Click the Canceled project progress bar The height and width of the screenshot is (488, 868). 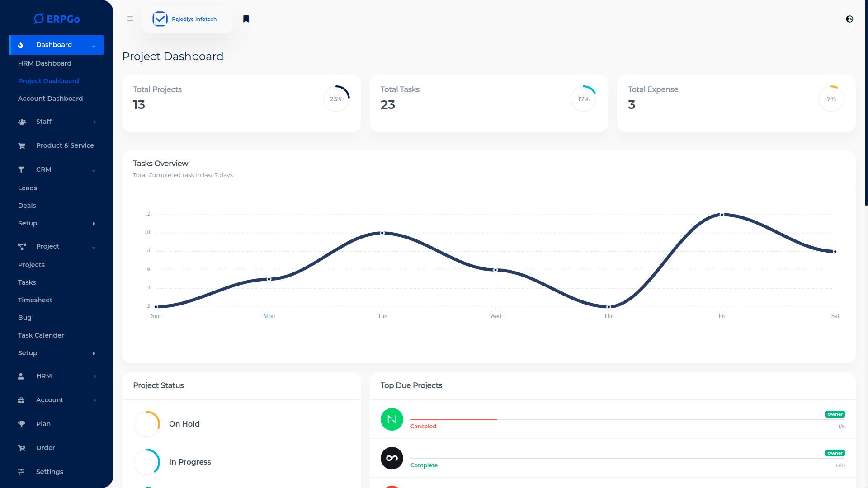453,420
